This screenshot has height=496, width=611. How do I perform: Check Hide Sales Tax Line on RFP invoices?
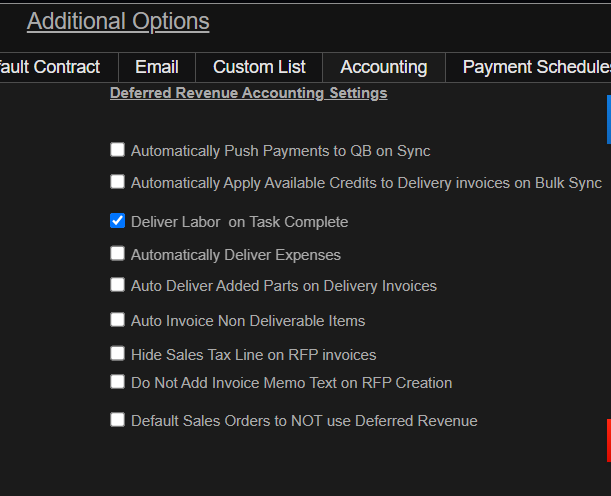pyautogui.click(x=118, y=354)
